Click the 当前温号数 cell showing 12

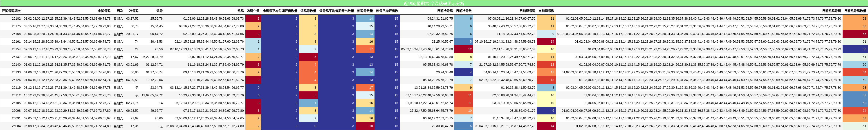coord(546,72)
